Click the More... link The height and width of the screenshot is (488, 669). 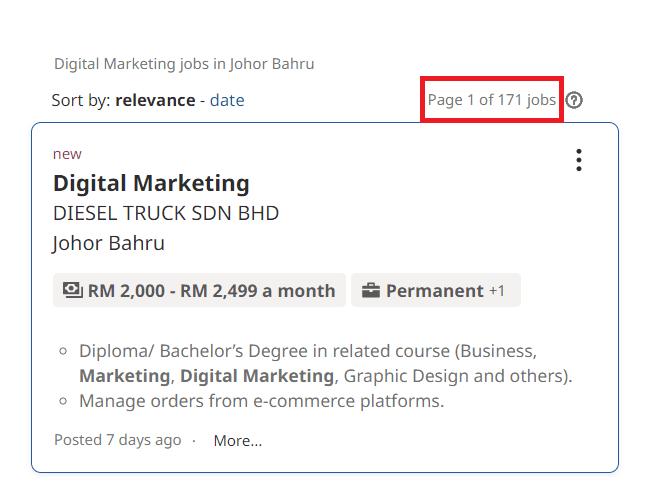point(238,441)
